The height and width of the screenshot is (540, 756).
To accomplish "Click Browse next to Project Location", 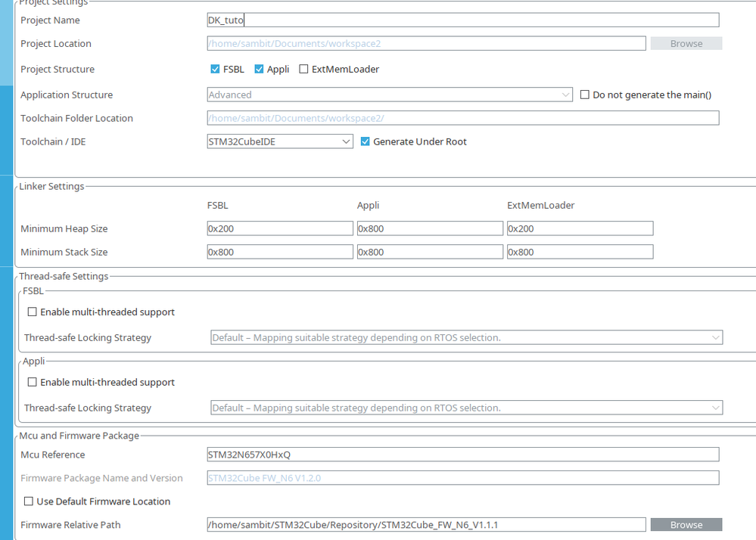I will click(x=686, y=44).
